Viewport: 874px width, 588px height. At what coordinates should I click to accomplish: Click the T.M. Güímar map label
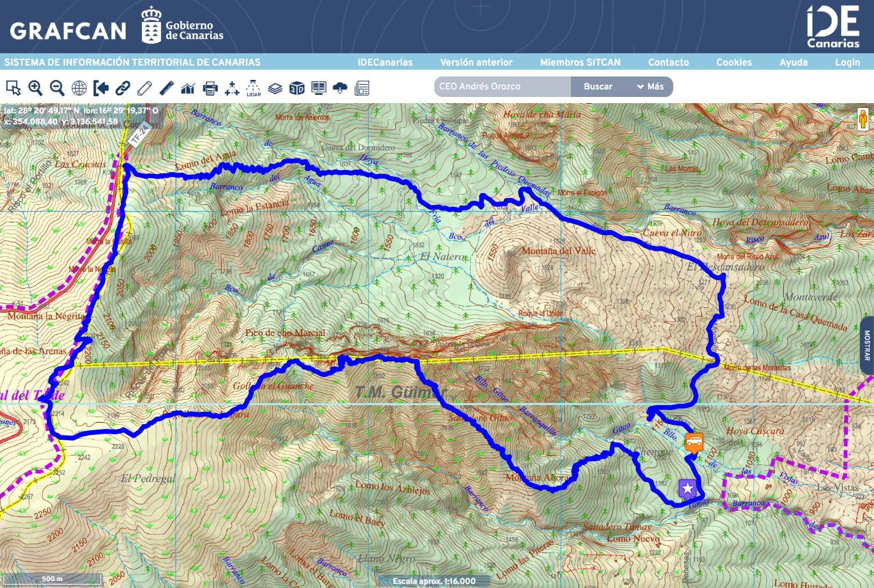(401, 392)
